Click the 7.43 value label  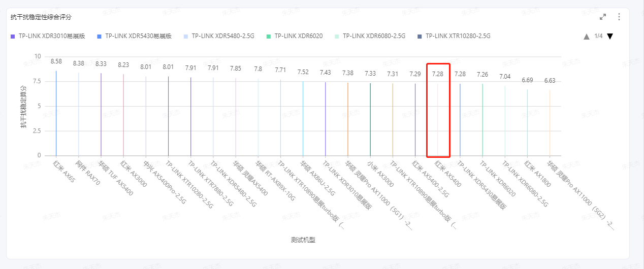point(325,73)
